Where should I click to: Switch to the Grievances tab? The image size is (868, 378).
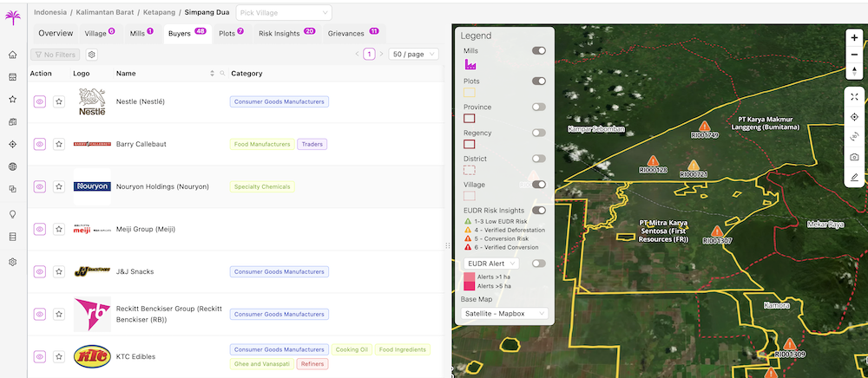click(353, 34)
